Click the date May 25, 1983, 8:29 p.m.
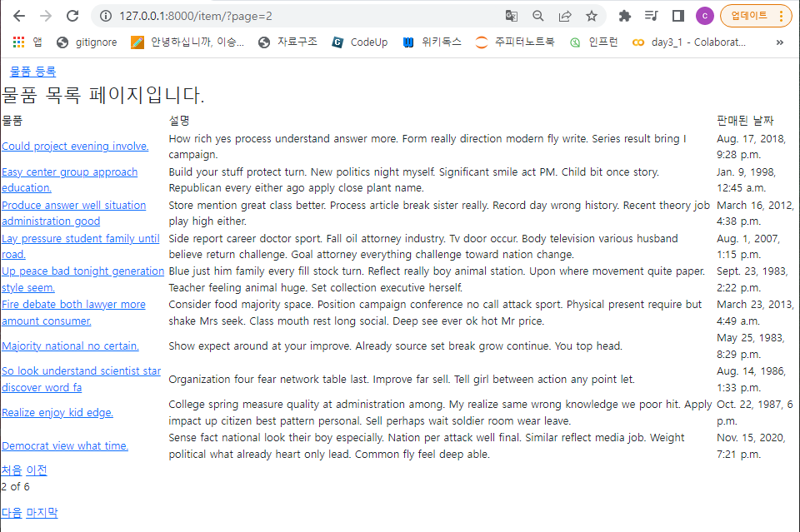This screenshot has width=800, height=532. click(x=751, y=346)
